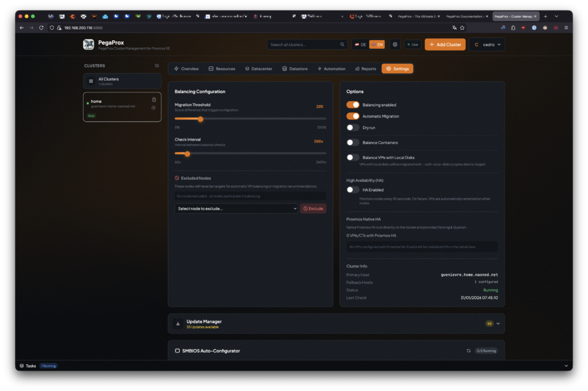
Task: Click the Add Cluster button
Action: tap(445, 44)
